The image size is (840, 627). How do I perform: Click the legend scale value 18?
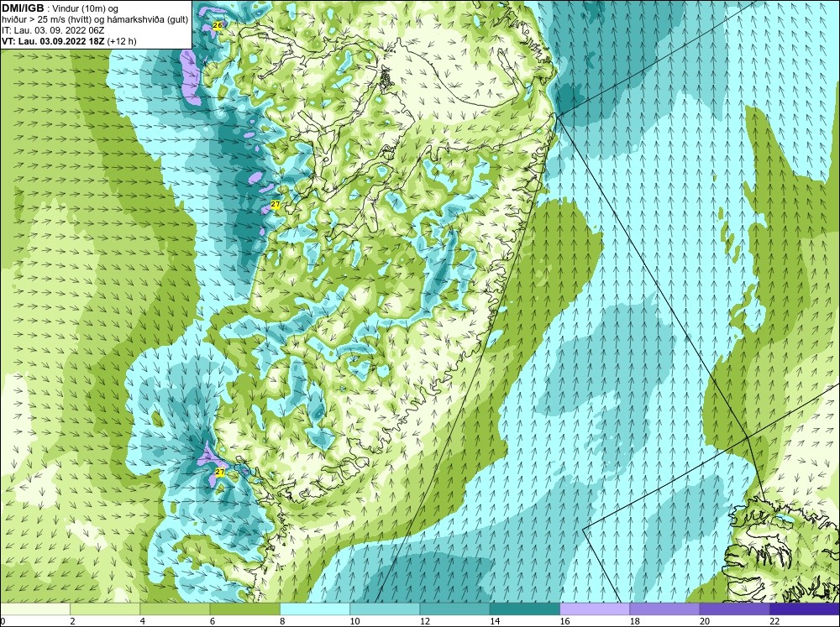point(635,621)
